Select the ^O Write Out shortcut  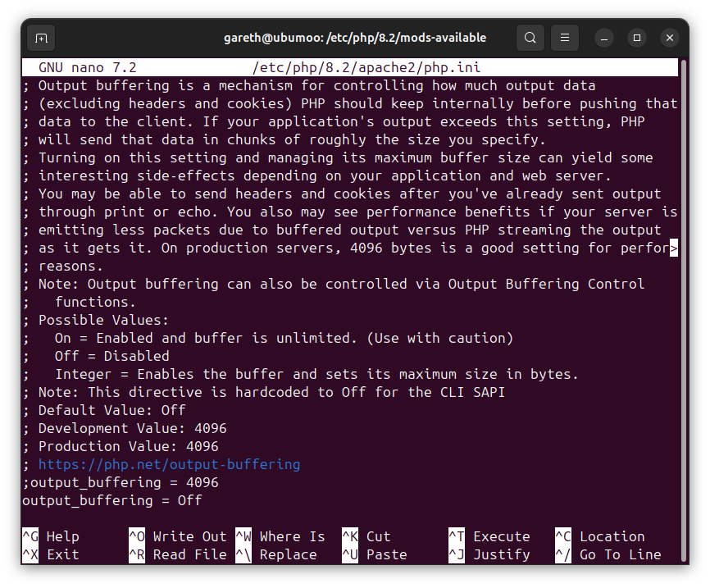177,537
